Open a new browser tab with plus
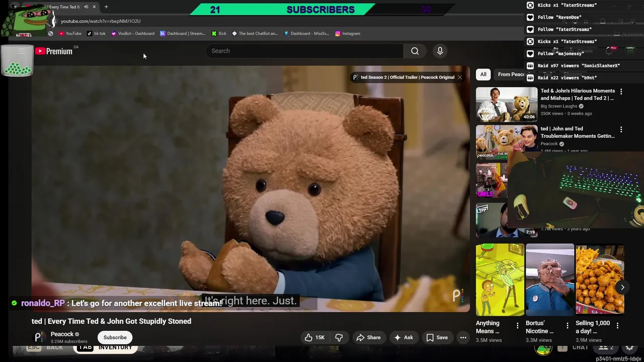 click(106, 7)
